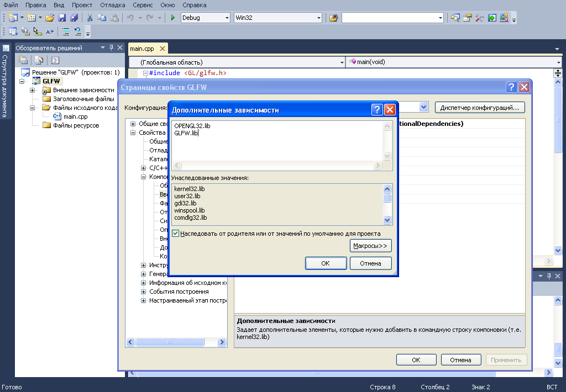This screenshot has height=392, width=566.
Task: Click the Paste clipboard icon
Action: 114,18
